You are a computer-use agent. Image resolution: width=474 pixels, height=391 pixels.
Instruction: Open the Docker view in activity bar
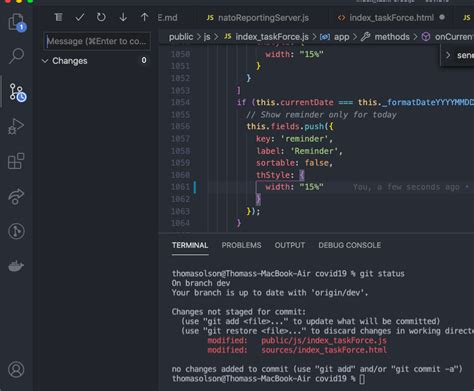tap(16, 266)
